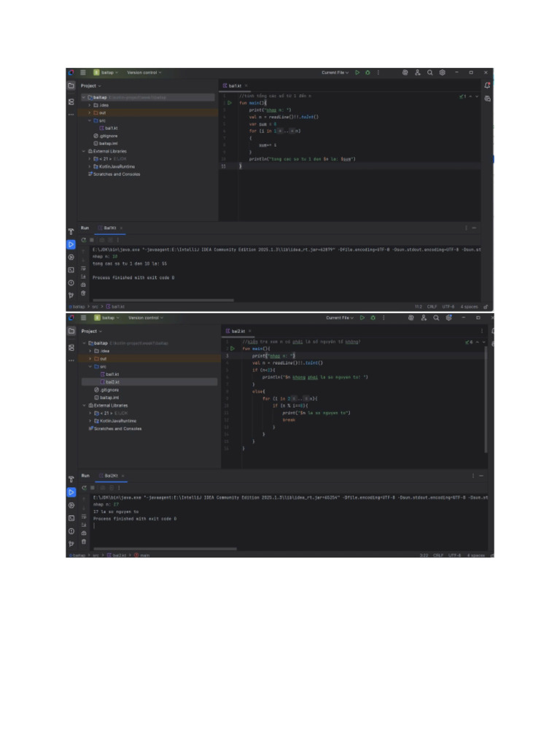Click the Bai1Kt console horizontal scrollbar

click(163, 300)
